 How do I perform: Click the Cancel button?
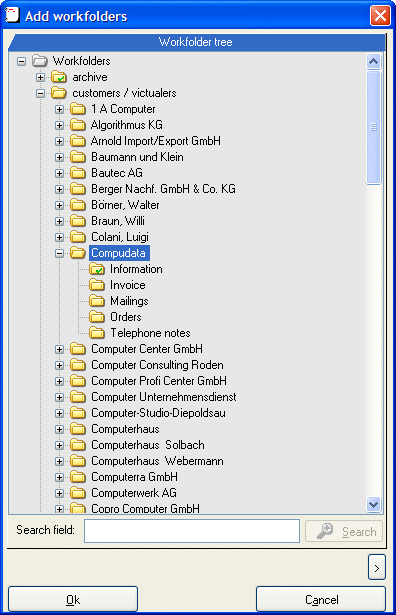click(321, 599)
